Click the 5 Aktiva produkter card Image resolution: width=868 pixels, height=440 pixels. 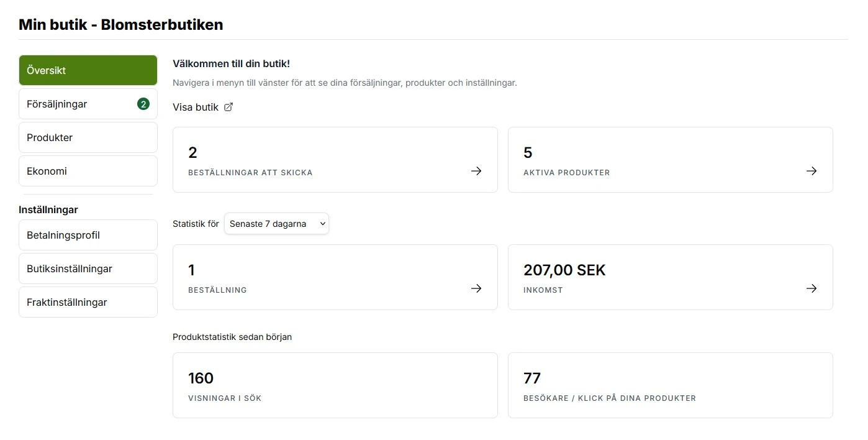coord(671,159)
